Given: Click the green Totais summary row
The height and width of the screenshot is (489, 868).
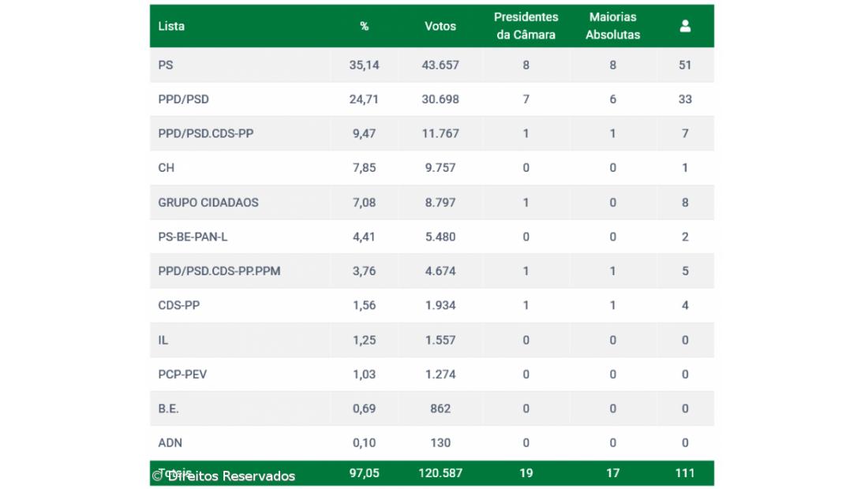Looking at the screenshot, I should [434, 472].
